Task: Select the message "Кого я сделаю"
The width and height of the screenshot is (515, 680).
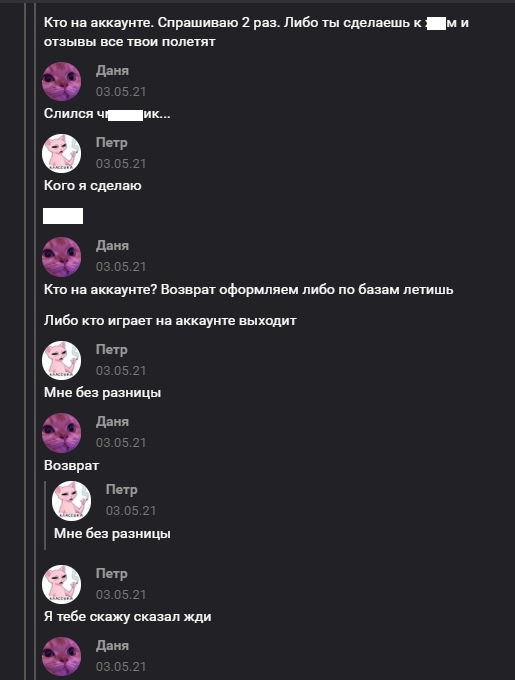Action: tap(93, 186)
